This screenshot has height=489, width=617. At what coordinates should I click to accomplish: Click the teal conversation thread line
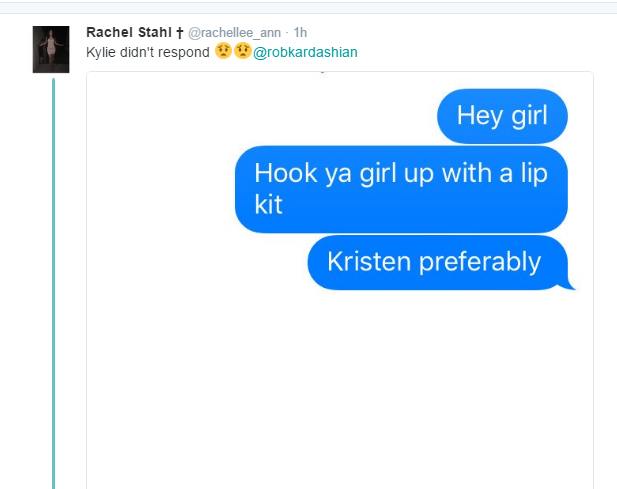(54, 283)
